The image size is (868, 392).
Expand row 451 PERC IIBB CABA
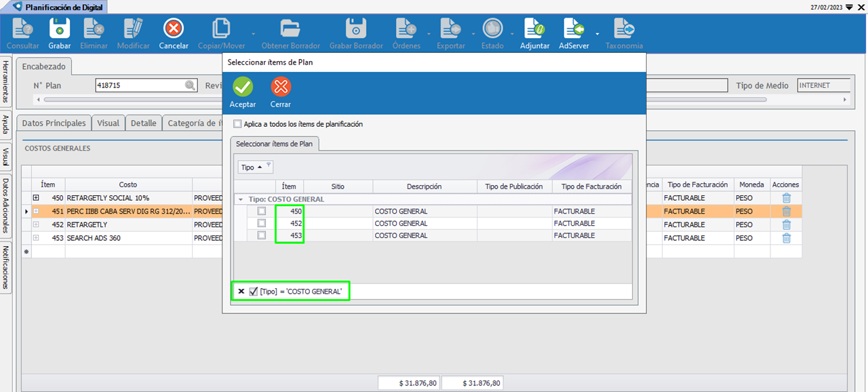coord(36,212)
